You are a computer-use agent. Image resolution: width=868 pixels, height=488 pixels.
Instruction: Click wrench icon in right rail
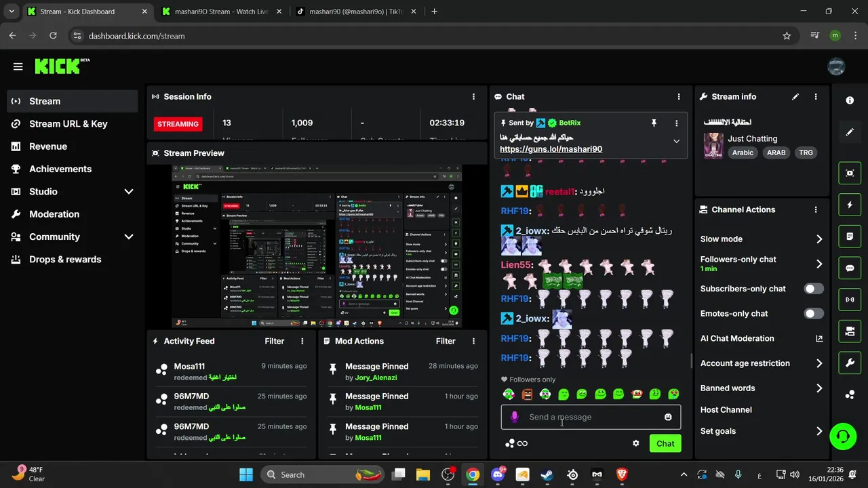pyautogui.click(x=850, y=363)
